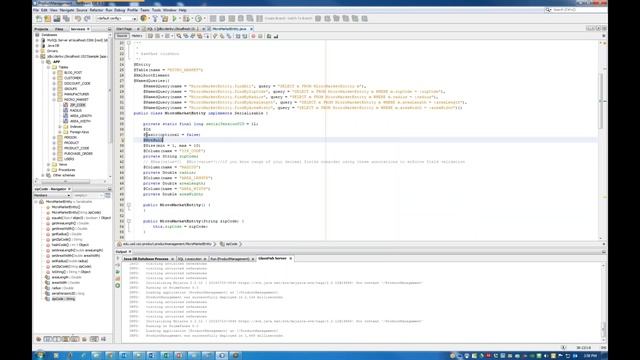Switch to the Files tab
Image resolution: width=640 pixels, height=360 pixels.
59,29
